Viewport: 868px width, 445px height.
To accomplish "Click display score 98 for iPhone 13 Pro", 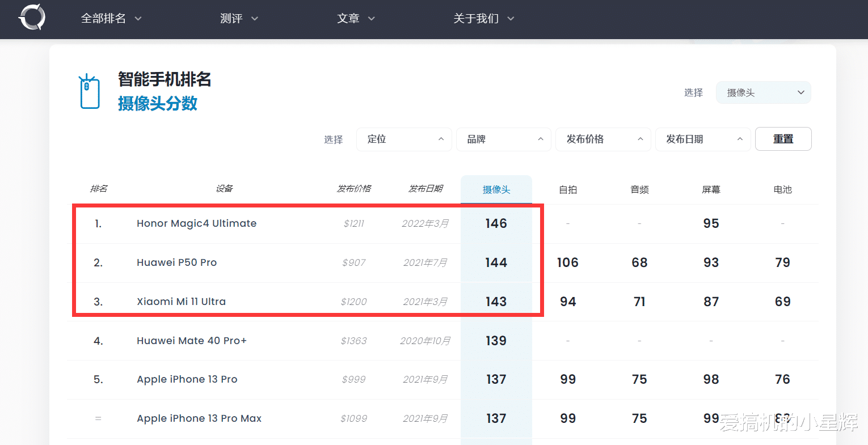I will click(711, 379).
